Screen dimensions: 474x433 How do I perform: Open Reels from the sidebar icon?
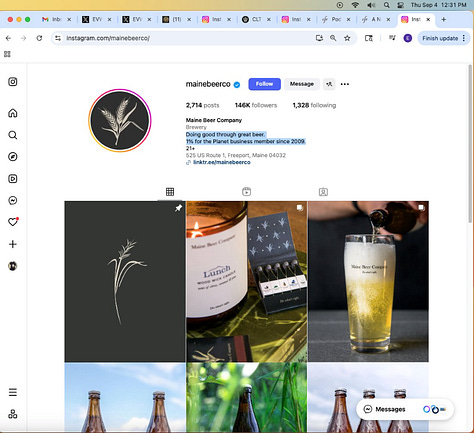tap(13, 179)
